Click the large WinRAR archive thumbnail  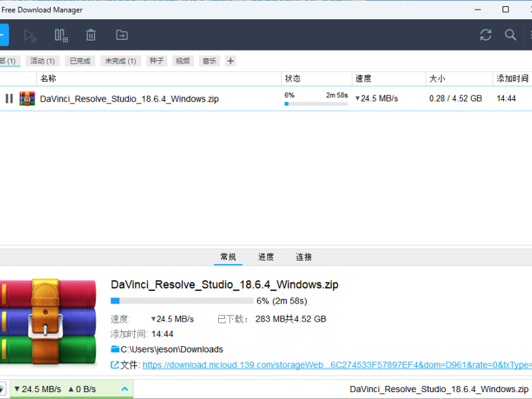coord(48,322)
